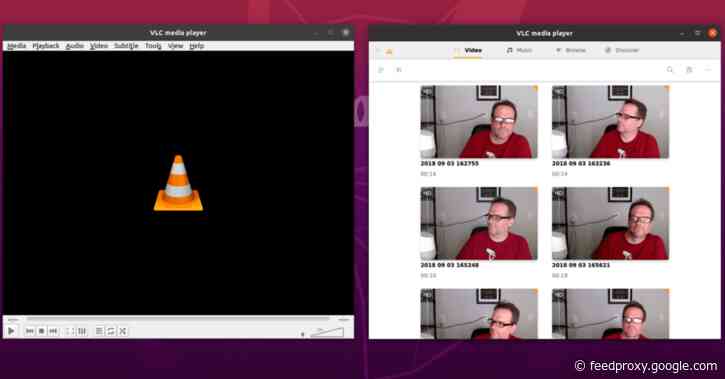The image size is (725, 379).
Task: Click the first icon in the media library toolbar
Action: [381, 70]
